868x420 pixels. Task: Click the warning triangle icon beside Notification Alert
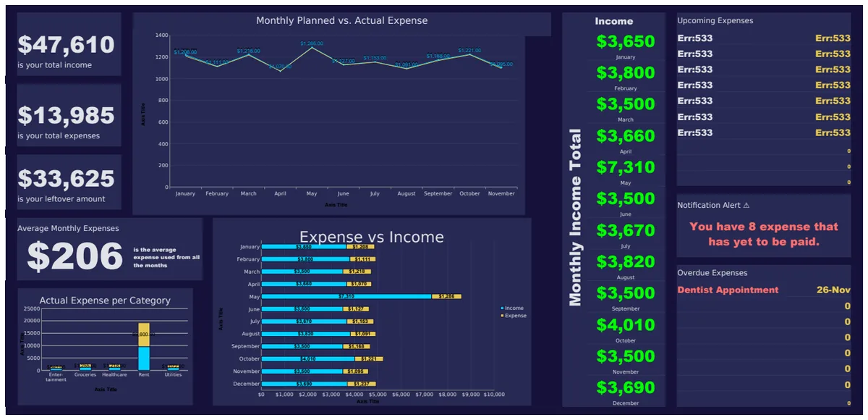(x=747, y=205)
